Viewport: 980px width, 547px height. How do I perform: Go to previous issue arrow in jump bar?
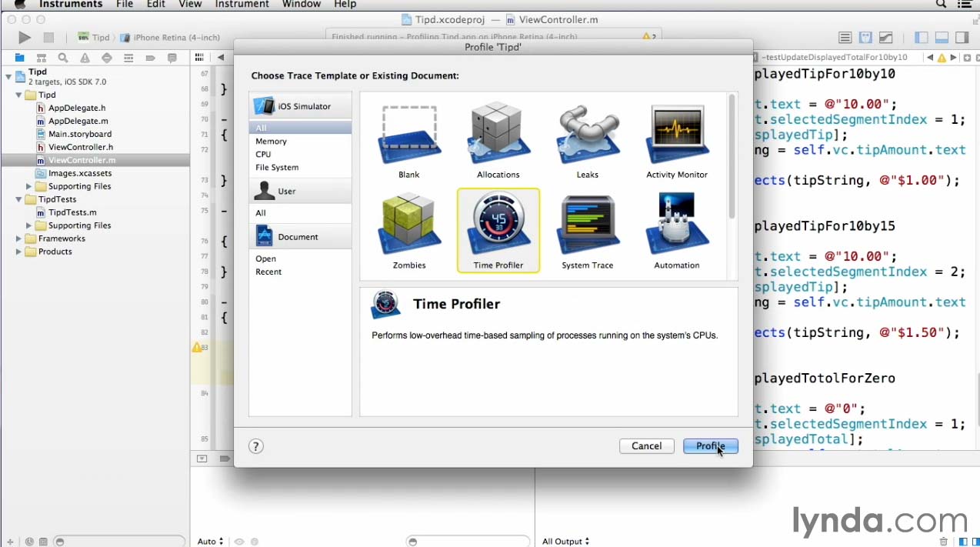coord(930,58)
